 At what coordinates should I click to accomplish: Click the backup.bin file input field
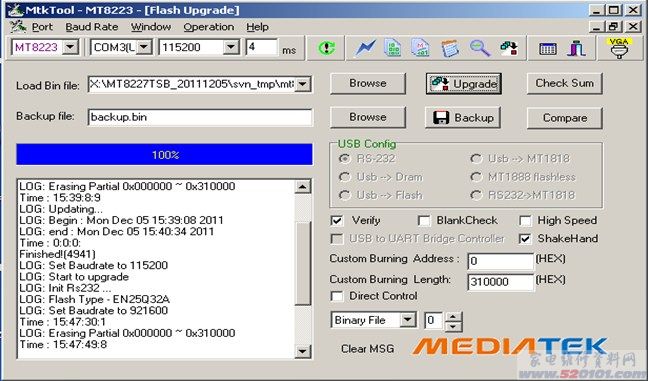coord(200,117)
